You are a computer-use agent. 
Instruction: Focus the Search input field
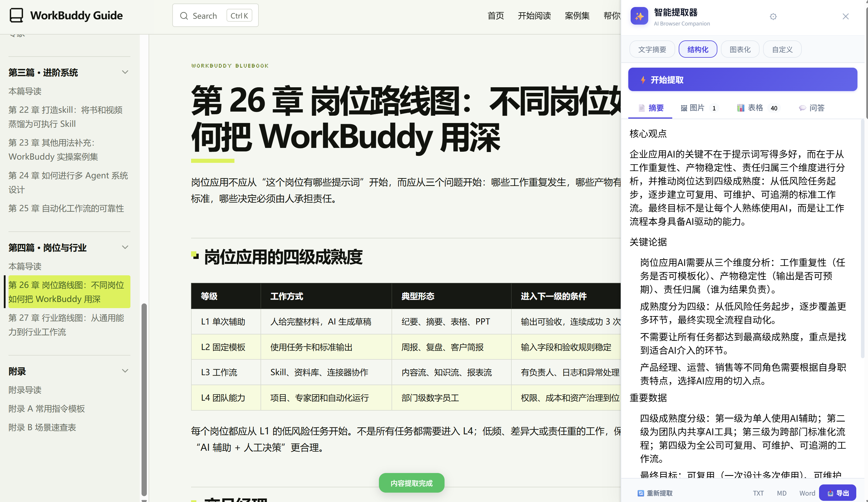point(215,16)
